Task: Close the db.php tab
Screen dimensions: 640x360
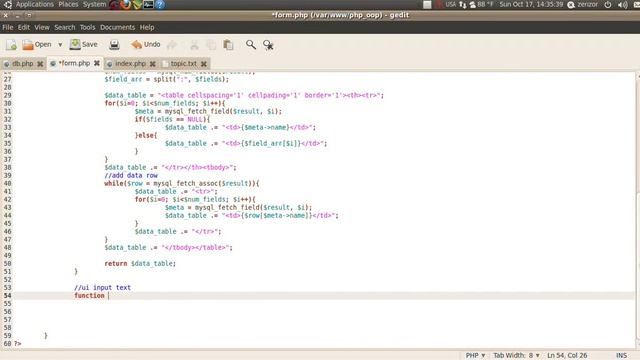Action: (40, 64)
